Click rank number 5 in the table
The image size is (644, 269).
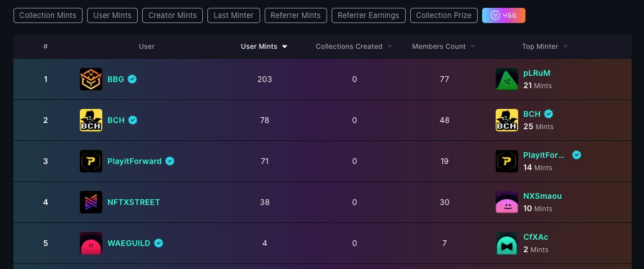pyautogui.click(x=46, y=244)
